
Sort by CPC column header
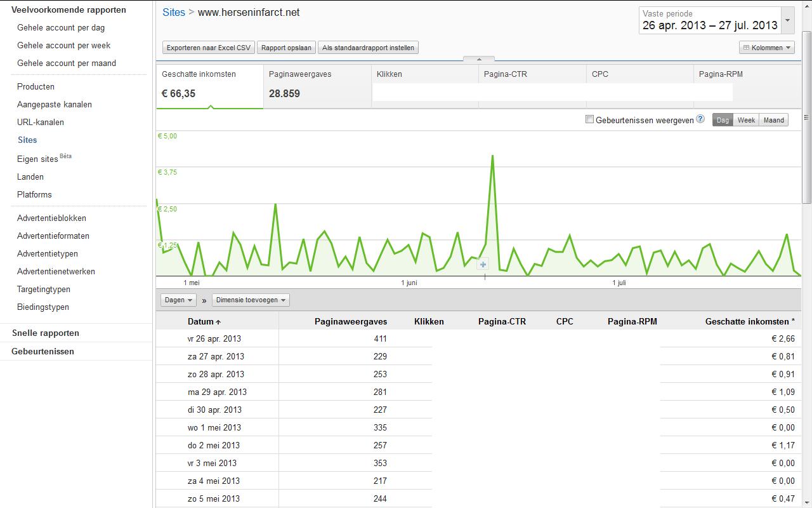[x=565, y=321]
